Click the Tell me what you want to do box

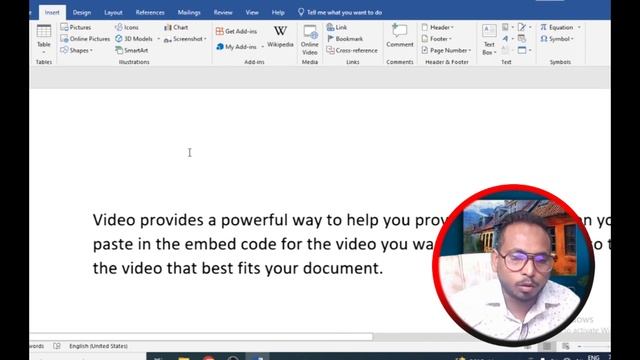pos(340,13)
